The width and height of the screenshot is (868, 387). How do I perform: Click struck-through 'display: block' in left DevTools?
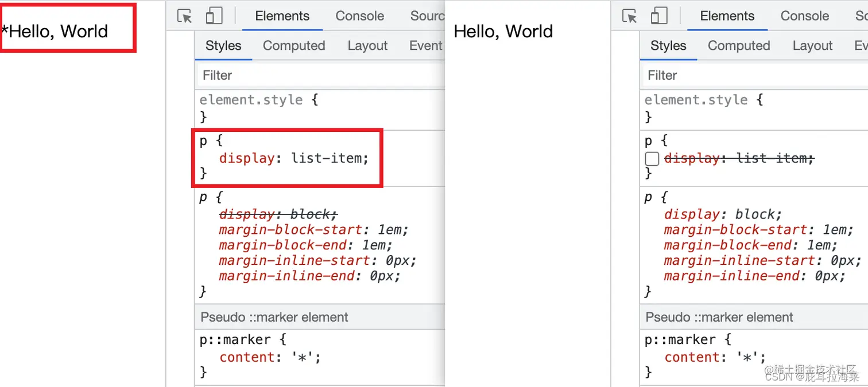point(278,214)
